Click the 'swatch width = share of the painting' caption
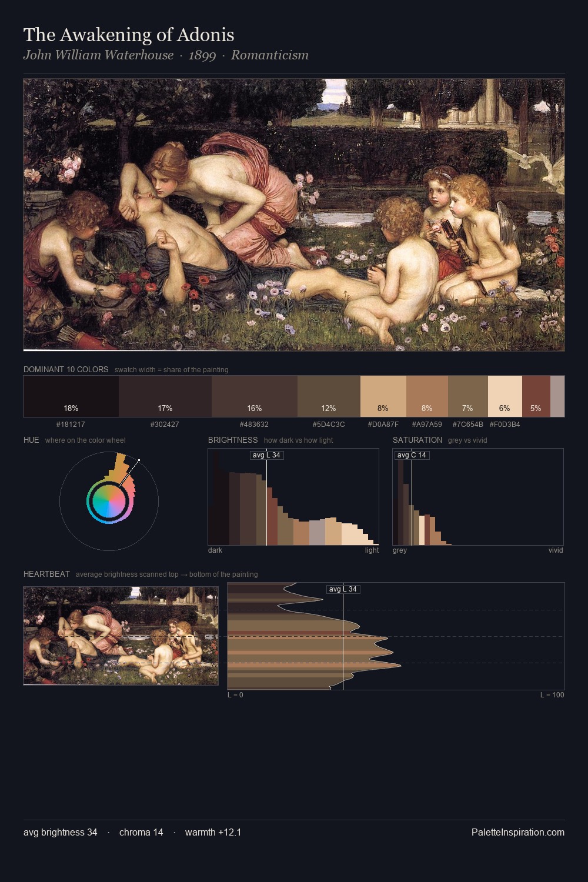Screen dimensions: 588x882 [x=172, y=370]
